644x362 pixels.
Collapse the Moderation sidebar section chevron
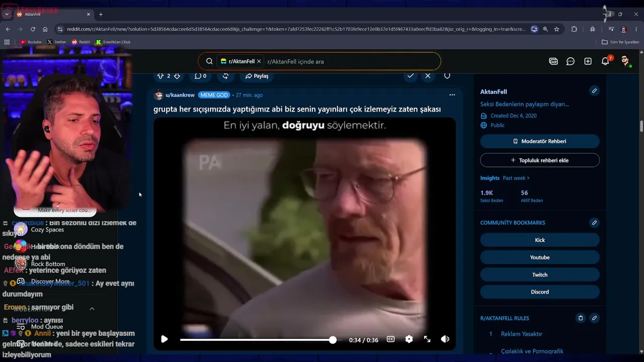[x=92, y=309]
